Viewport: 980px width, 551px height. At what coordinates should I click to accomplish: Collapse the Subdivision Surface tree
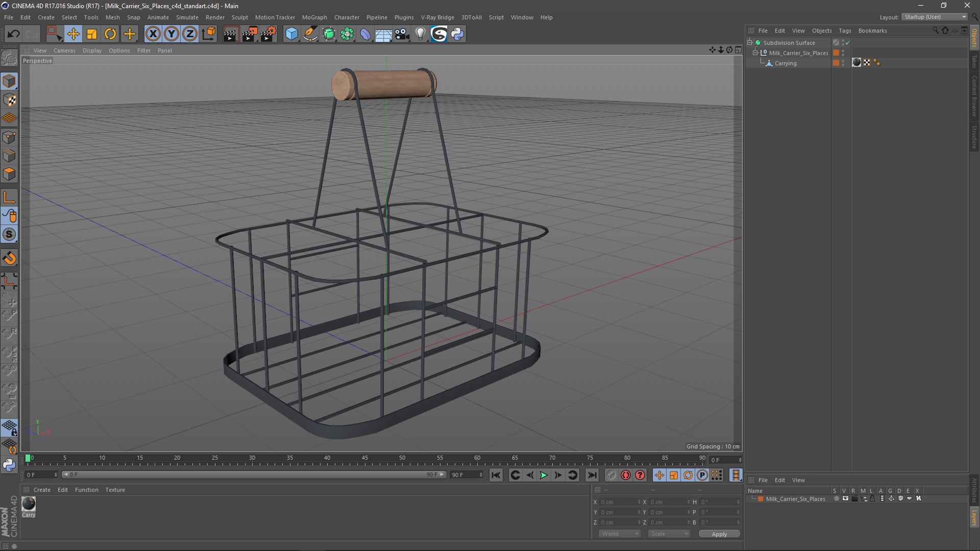pos(750,42)
